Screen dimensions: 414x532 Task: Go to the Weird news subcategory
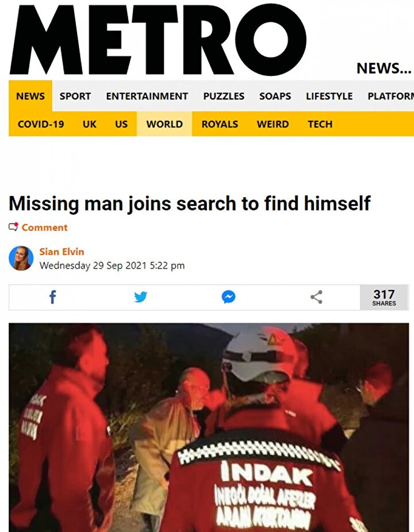(x=273, y=124)
